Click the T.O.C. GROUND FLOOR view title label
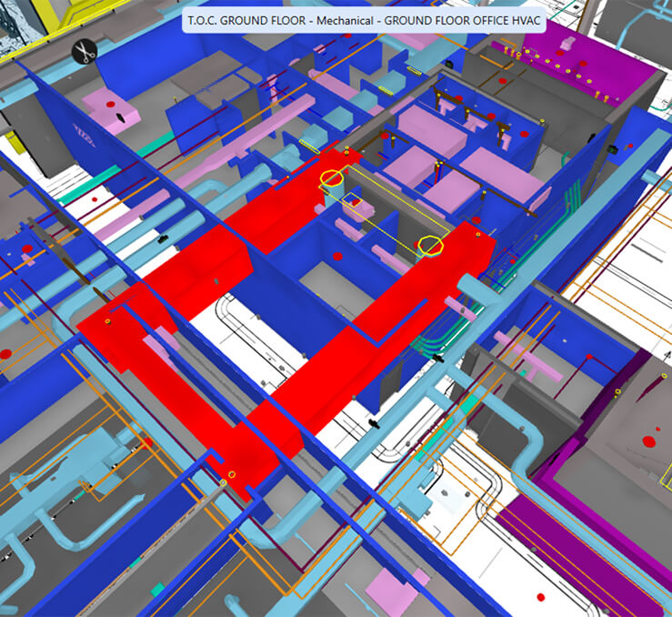 pyautogui.click(x=364, y=20)
